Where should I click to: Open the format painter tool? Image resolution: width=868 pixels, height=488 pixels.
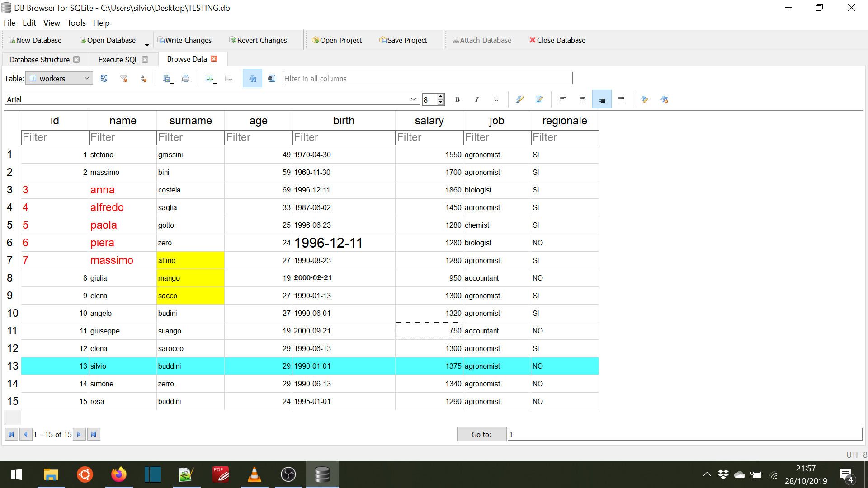(x=520, y=99)
